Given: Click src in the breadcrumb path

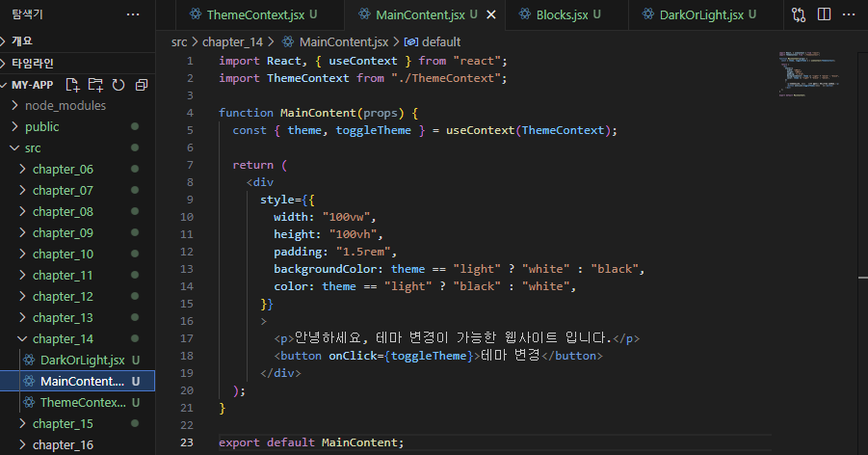Looking at the screenshot, I should pyautogui.click(x=179, y=42).
